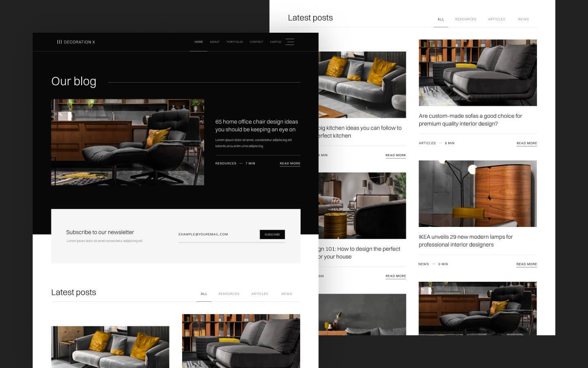Viewport: 588px width, 368px height.
Task: Open the hamburger navigation menu
Action: [290, 42]
